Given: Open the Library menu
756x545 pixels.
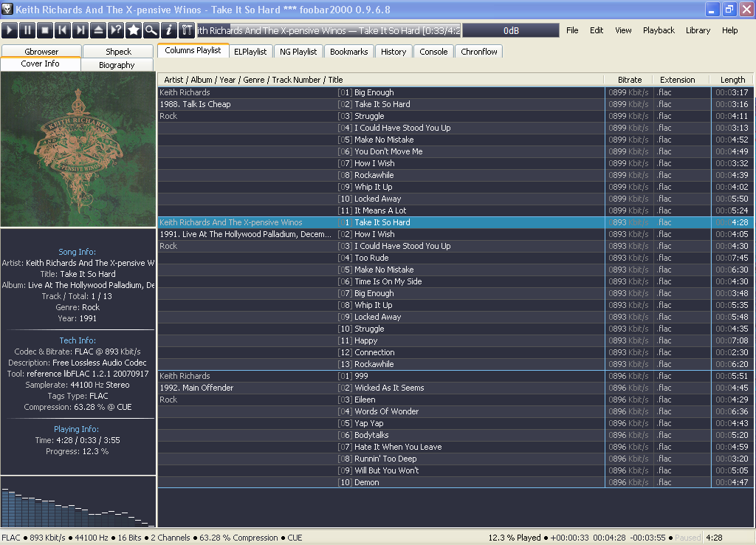Looking at the screenshot, I should pyautogui.click(x=698, y=30).
